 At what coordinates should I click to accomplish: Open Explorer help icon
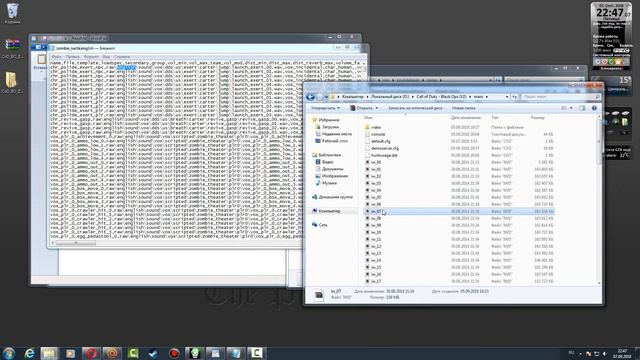(594, 108)
